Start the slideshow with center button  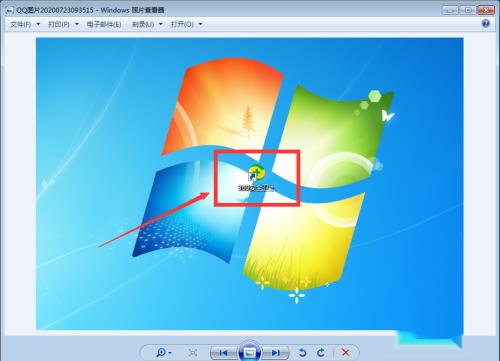click(250, 352)
